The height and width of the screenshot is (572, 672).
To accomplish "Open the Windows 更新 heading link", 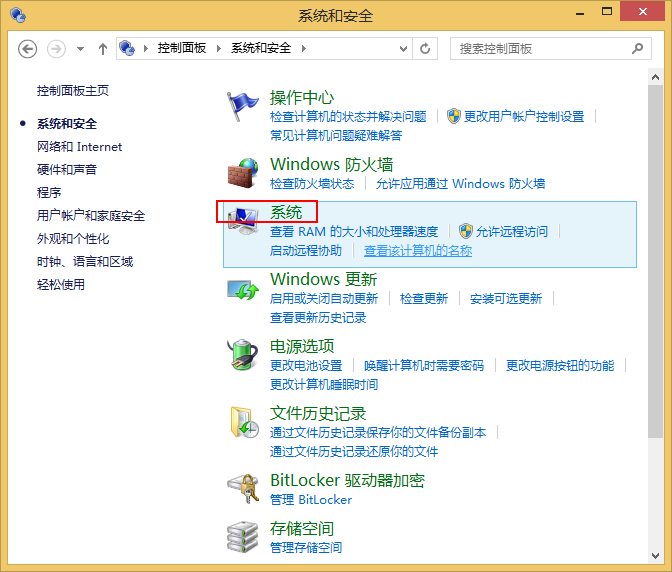I will [324, 279].
